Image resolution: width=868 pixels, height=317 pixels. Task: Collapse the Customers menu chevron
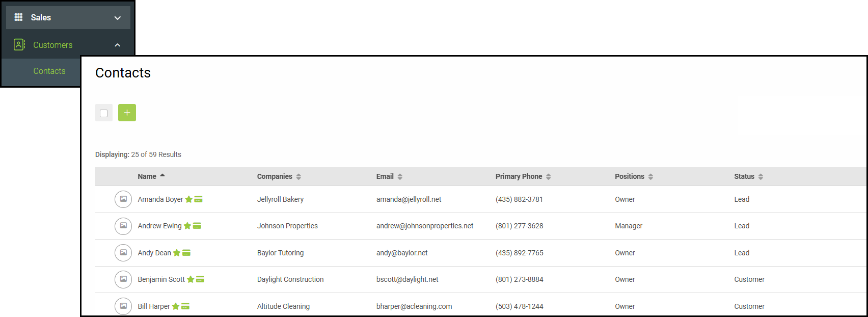coord(118,45)
